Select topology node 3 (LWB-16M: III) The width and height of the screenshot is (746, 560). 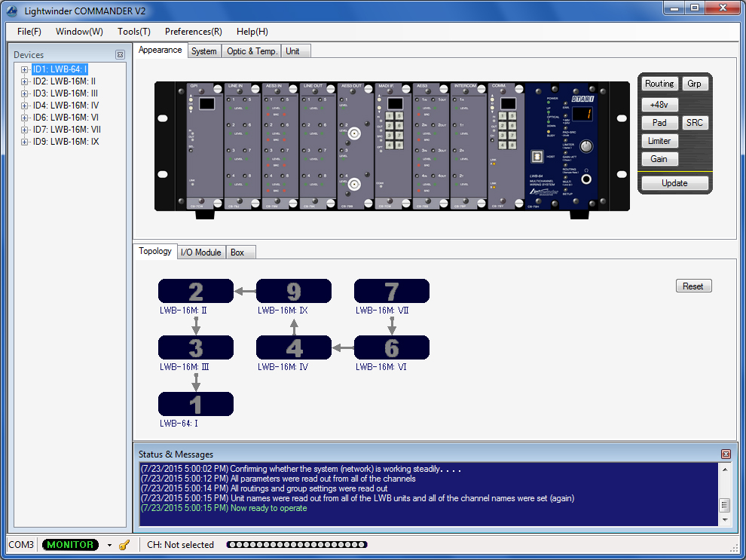pos(195,347)
